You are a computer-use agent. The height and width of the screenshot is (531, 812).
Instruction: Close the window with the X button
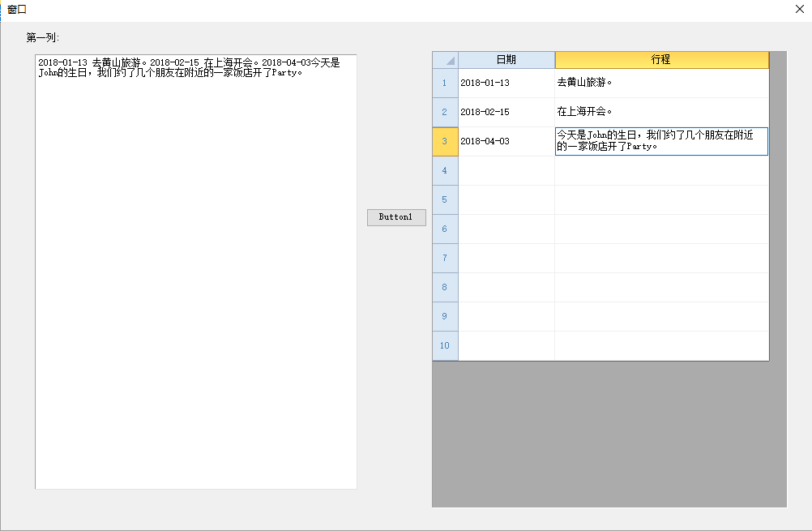799,10
